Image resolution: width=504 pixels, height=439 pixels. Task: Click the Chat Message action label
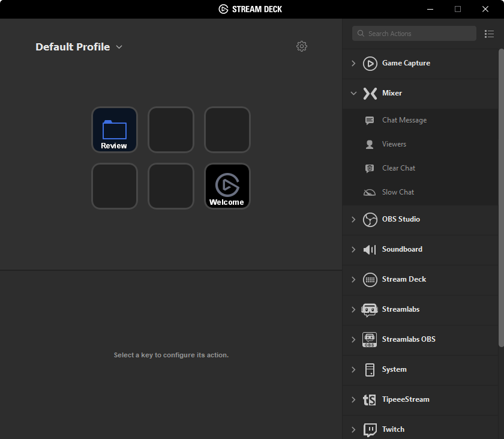[x=404, y=120]
